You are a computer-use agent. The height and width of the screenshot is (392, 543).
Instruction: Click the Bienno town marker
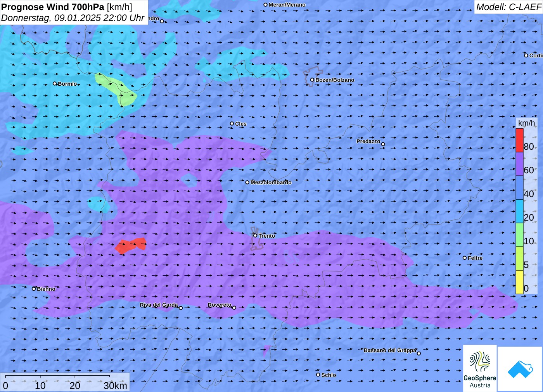click(x=34, y=289)
